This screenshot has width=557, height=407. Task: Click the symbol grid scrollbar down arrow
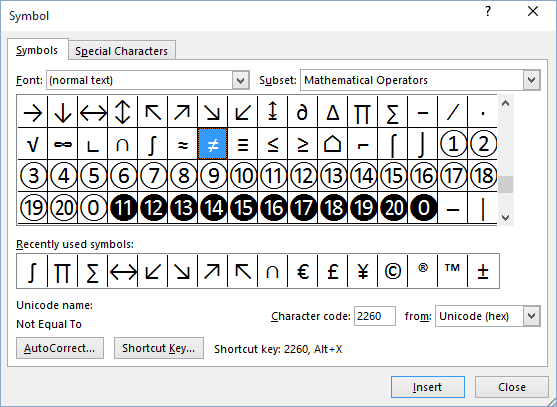(505, 217)
